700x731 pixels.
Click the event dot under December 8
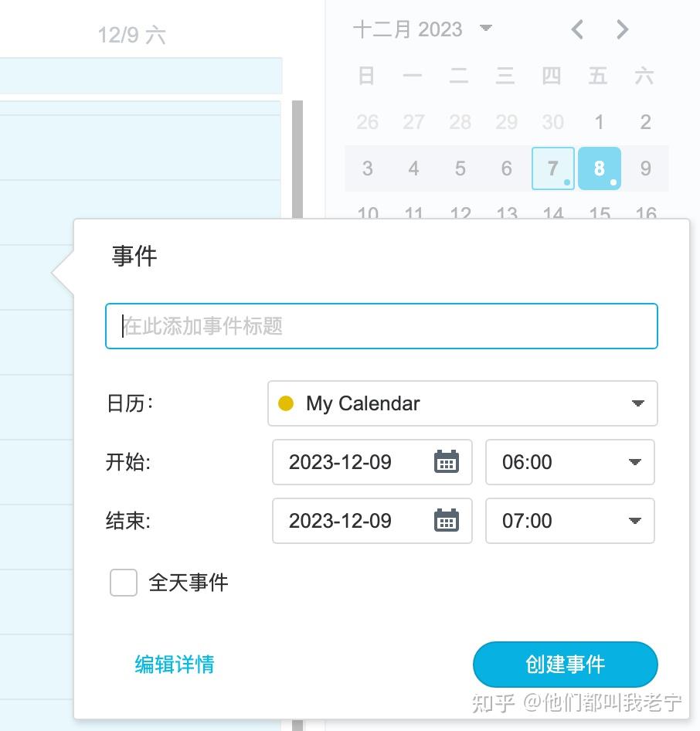(x=611, y=182)
